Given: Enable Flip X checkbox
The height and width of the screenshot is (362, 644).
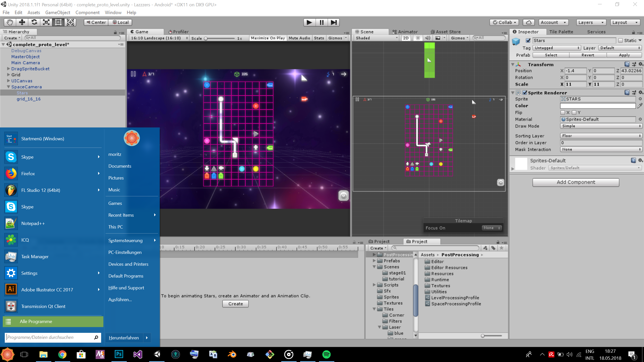Looking at the screenshot, I should click(563, 112).
